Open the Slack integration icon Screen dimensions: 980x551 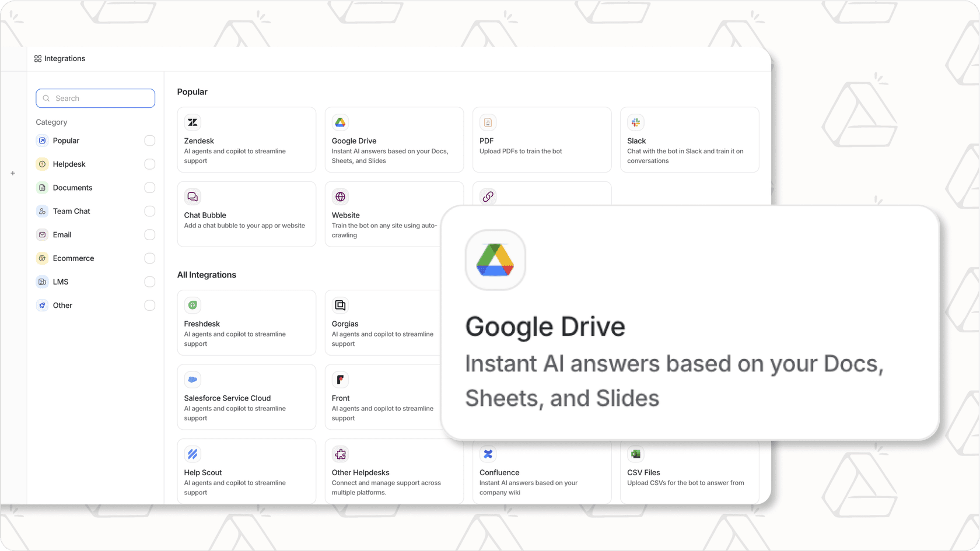coord(635,122)
